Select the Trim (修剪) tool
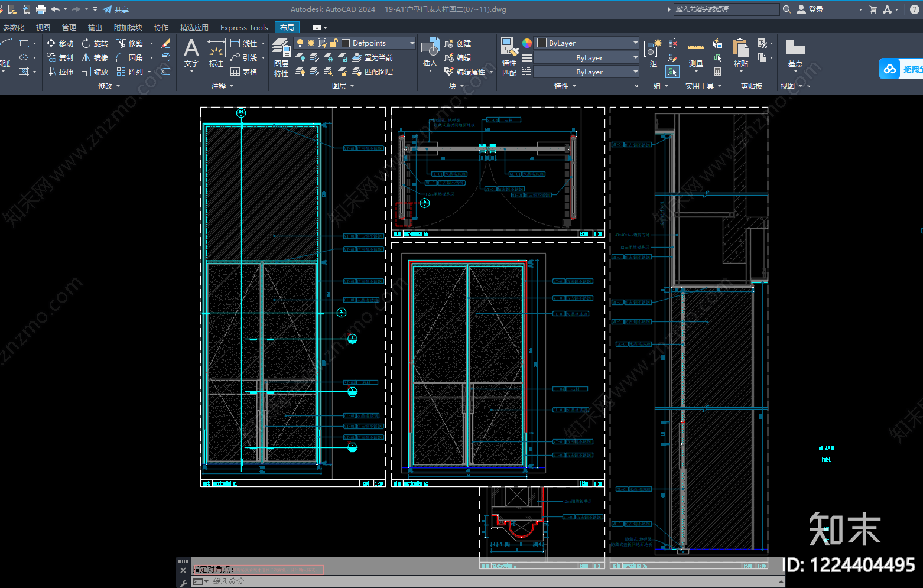This screenshot has width=923, height=588. [x=130, y=43]
